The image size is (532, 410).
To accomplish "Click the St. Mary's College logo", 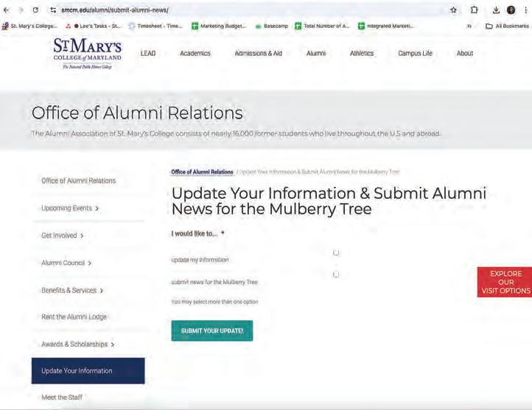I will (88, 53).
